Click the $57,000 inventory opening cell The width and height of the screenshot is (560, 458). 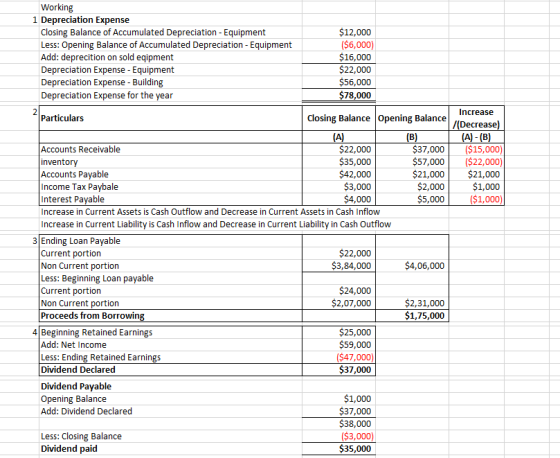click(428, 162)
